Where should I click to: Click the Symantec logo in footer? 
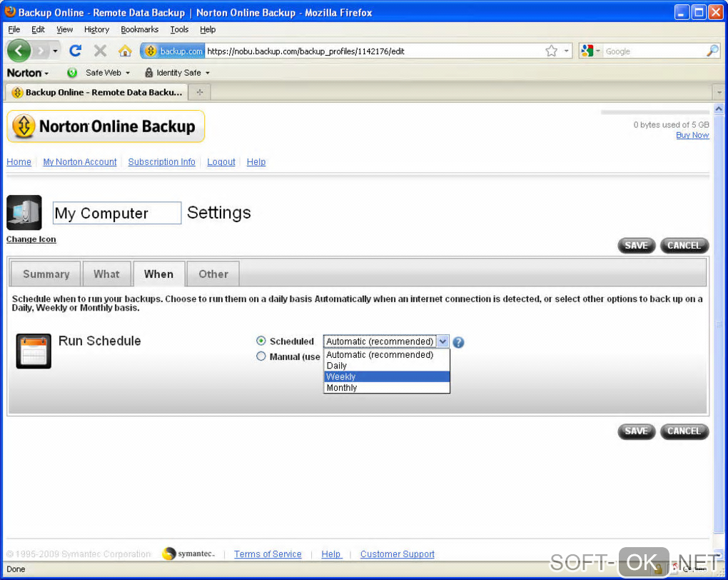[188, 554]
